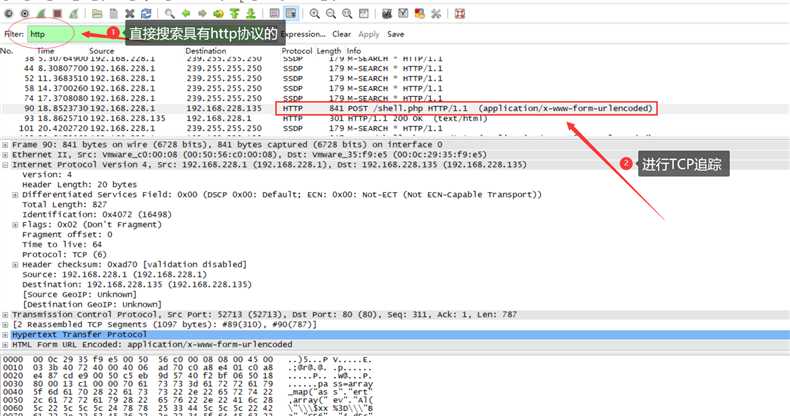Reset zoom to normal size
Image resolution: width=790 pixels, height=416 pixels.
pos(347,14)
